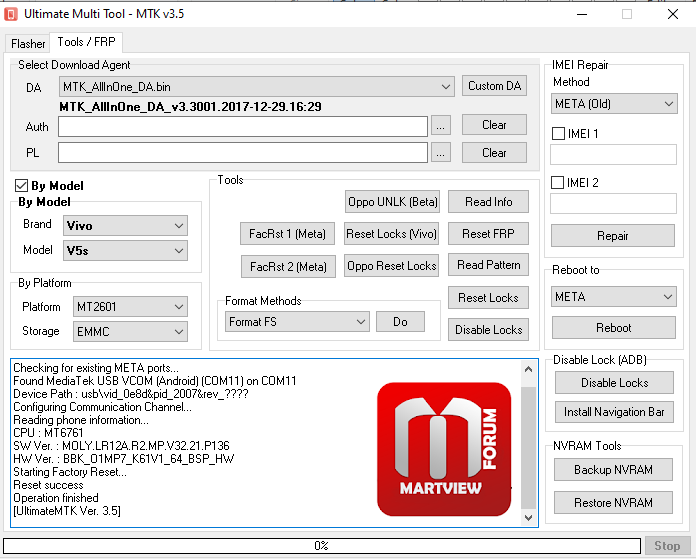The height and width of the screenshot is (559, 696).
Task: Enable the IMEI 2 checkbox
Action: [558, 182]
